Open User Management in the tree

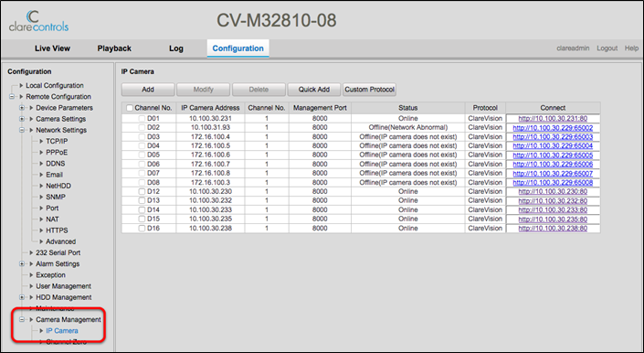coord(63,286)
